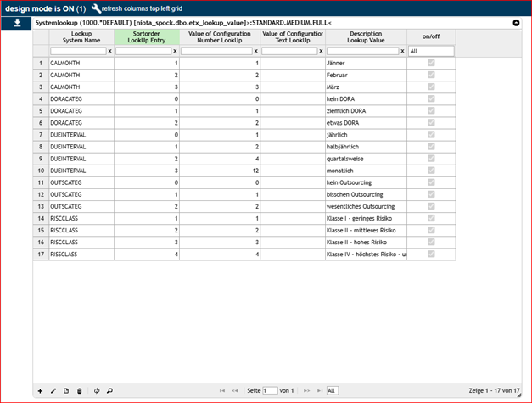532x403 pixels.
Task: Reload the grid with the refresh icon
Action: pos(97,390)
